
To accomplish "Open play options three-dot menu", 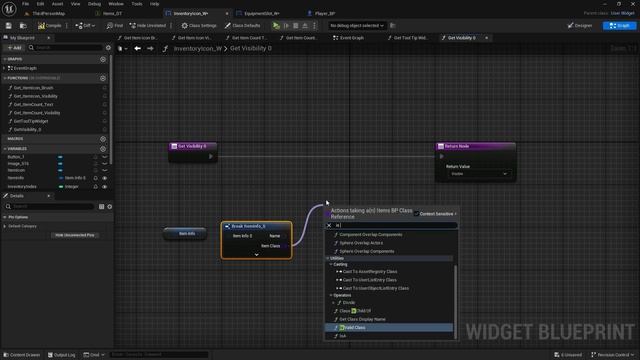I will point(314,26).
